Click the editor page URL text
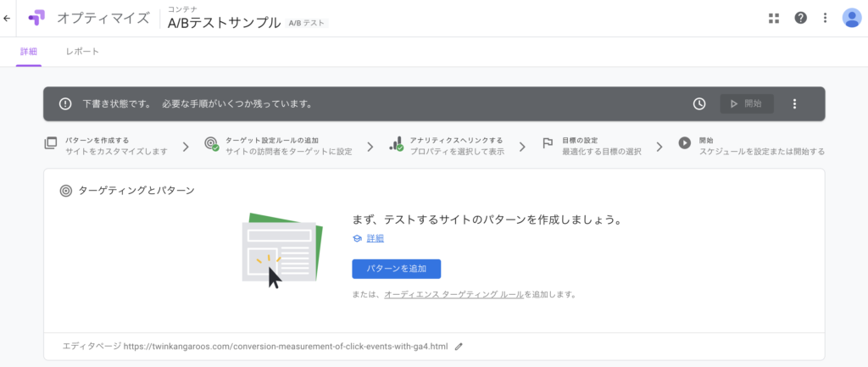 285,347
